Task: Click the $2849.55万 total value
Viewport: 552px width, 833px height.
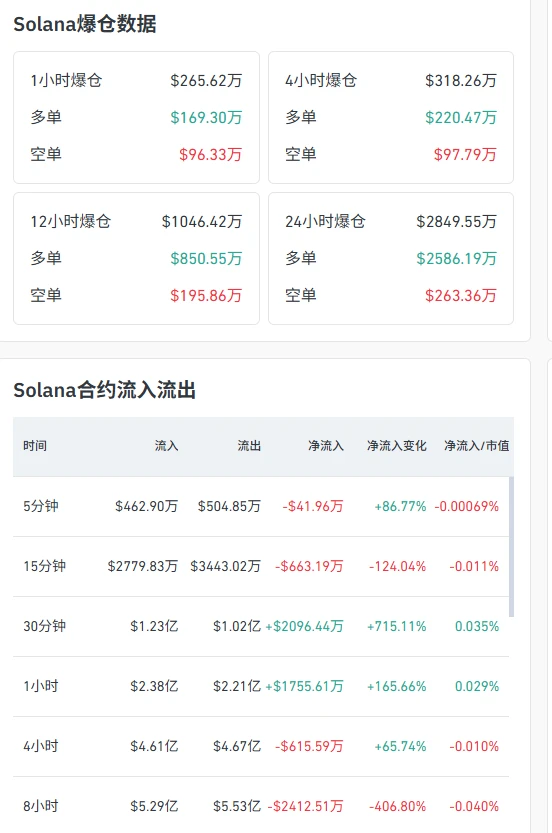Action: click(456, 221)
